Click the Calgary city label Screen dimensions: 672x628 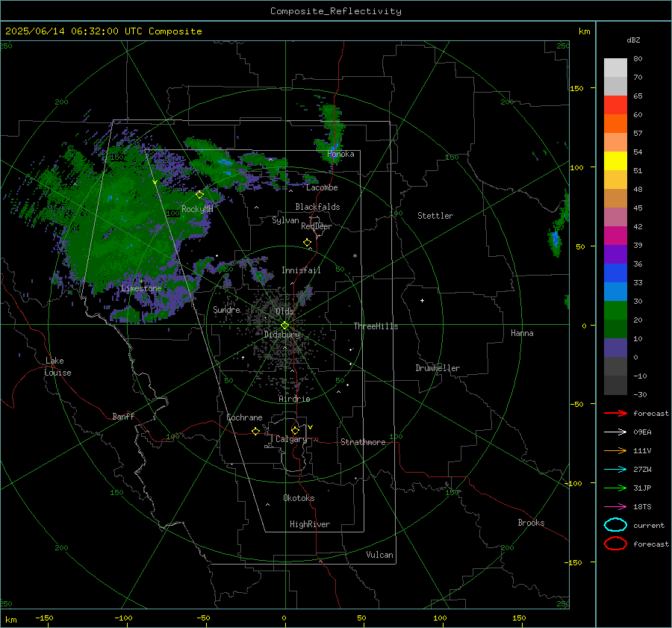[291, 439]
